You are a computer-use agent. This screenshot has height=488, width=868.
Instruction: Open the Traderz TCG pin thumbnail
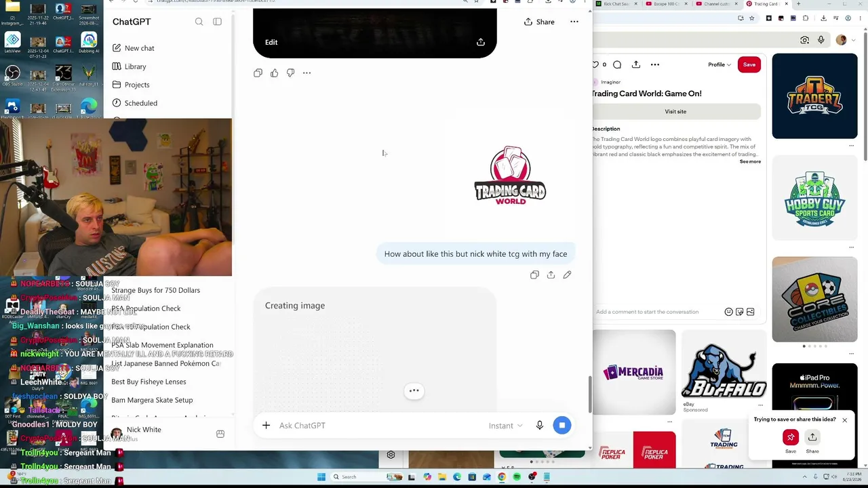[814, 96]
